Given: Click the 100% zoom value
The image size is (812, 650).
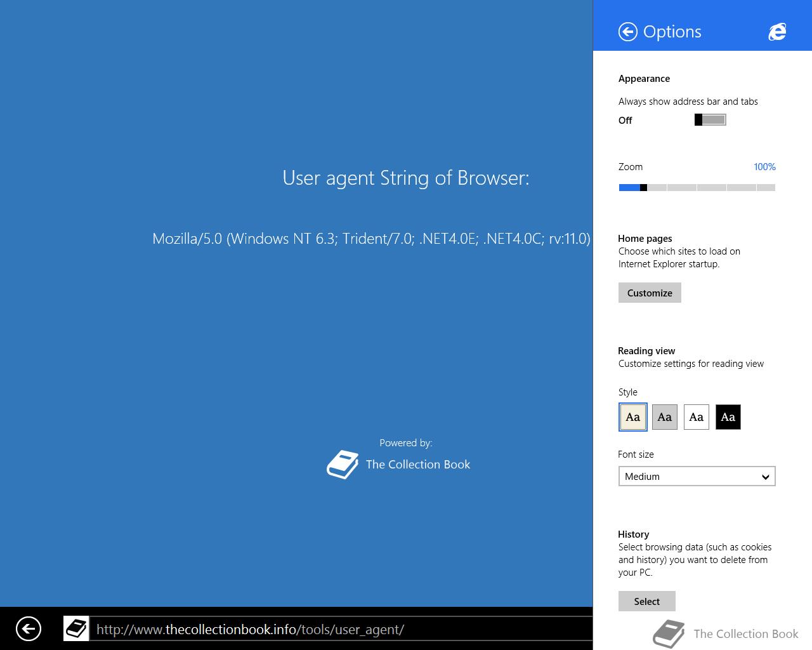Looking at the screenshot, I should (764, 167).
